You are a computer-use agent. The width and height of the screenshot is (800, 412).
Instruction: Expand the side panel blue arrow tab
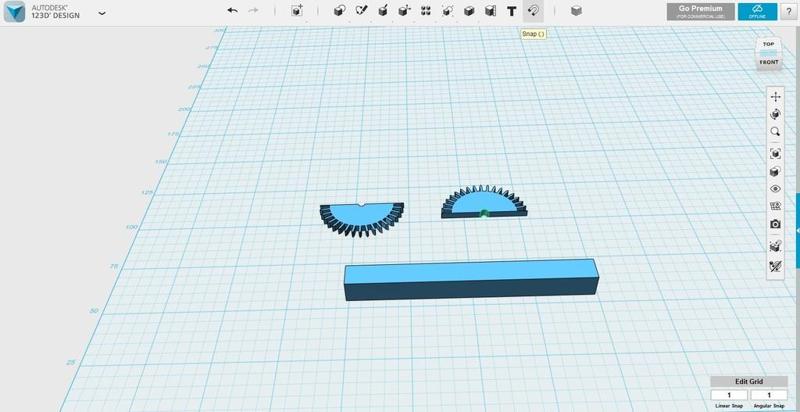797,231
